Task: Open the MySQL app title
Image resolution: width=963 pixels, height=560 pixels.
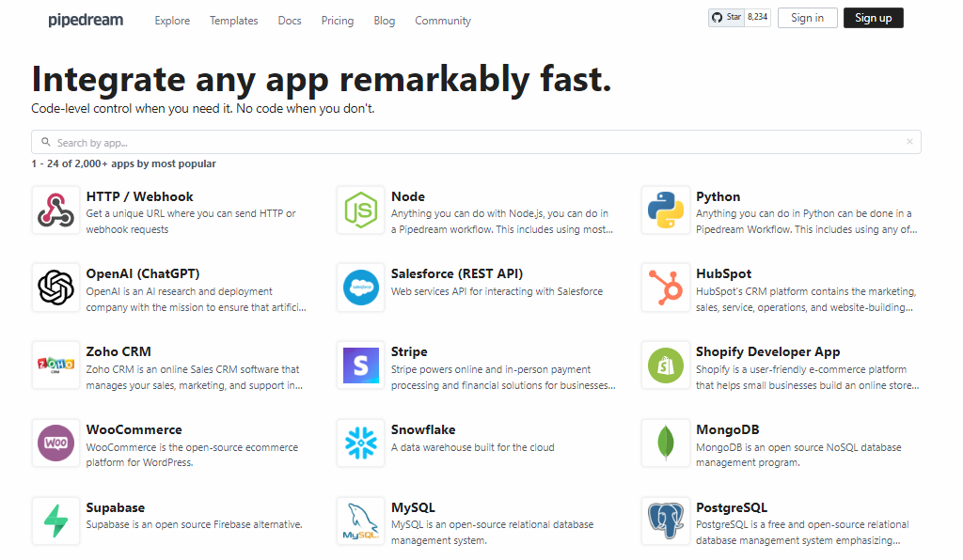Action: (x=413, y=507)
